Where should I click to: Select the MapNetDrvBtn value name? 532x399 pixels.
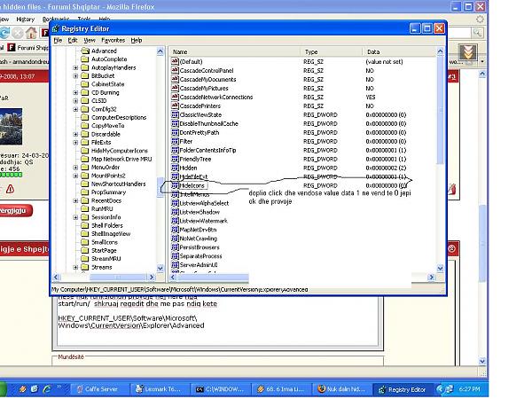(x=198, y=230)
